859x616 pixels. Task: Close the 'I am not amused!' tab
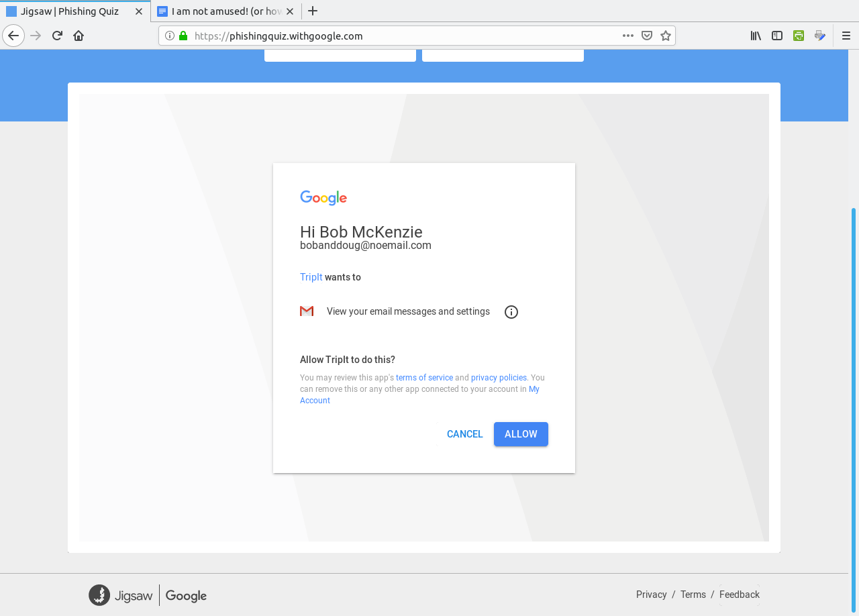[x=289, y=11]
